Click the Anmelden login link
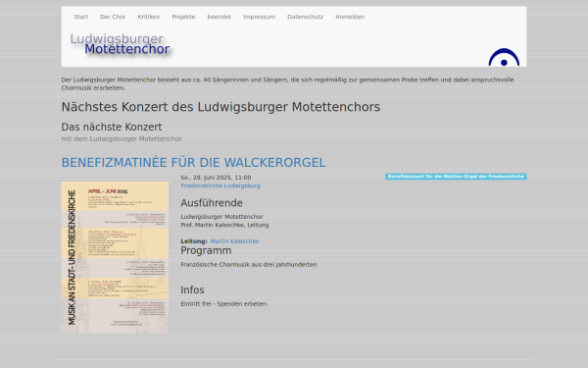The image size is (588, 368). pos(350,17)
